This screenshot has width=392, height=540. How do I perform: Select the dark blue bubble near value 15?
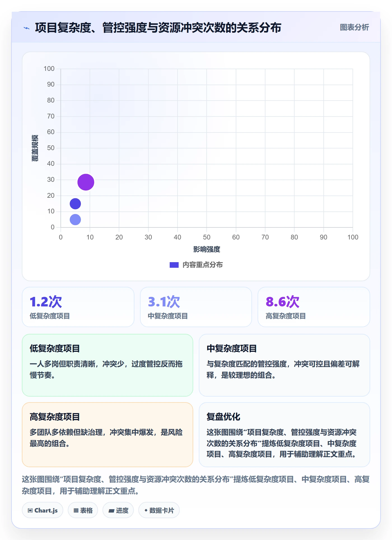coord(75,204)
